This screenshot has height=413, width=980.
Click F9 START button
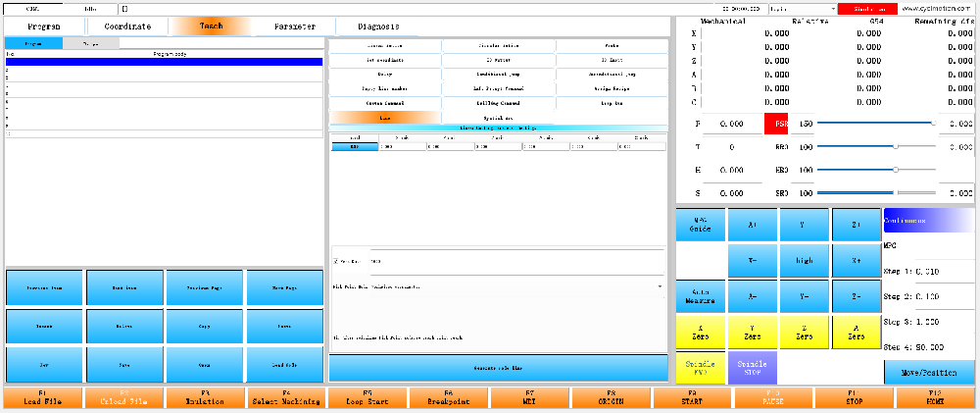pyautogui.click(x=692, y=397)
